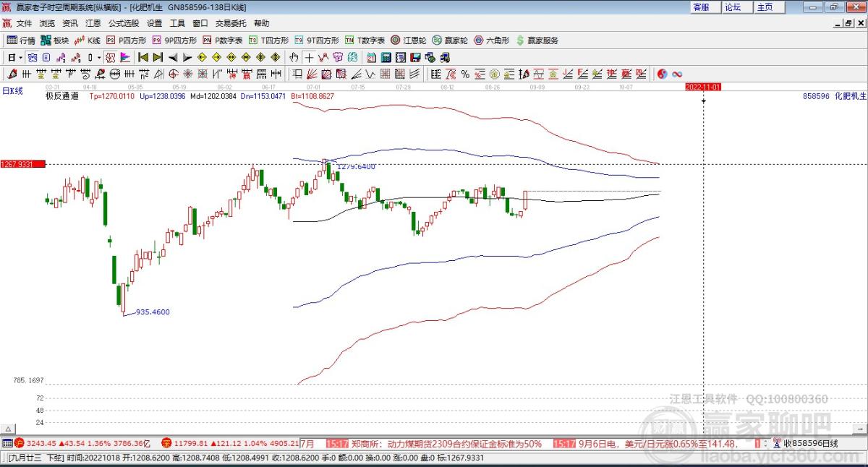Open the candlestick style dropdown arrow

click(x=99, y=57)
